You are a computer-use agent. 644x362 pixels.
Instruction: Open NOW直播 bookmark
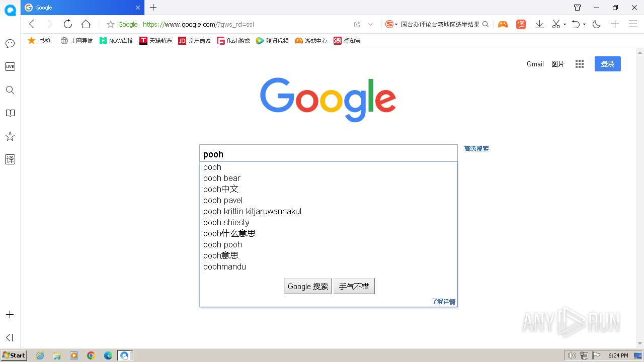tap(116, 41)
